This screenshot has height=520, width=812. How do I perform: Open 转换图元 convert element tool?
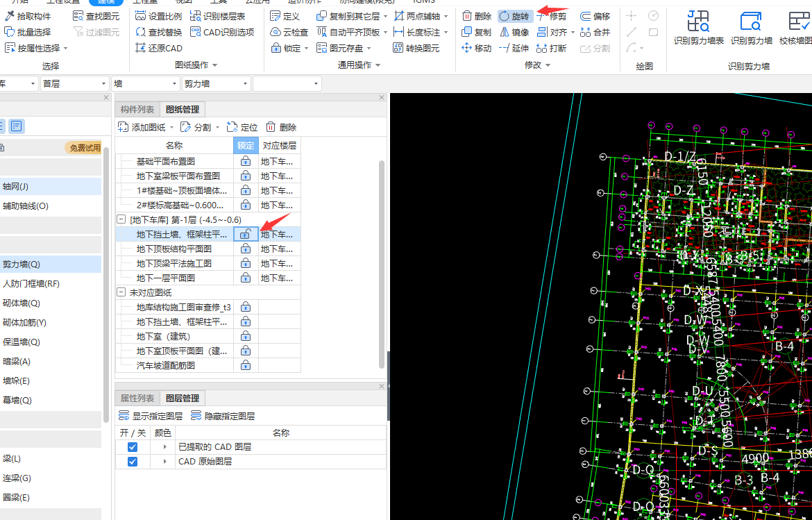pyautogui.click(x=417, y=48)
